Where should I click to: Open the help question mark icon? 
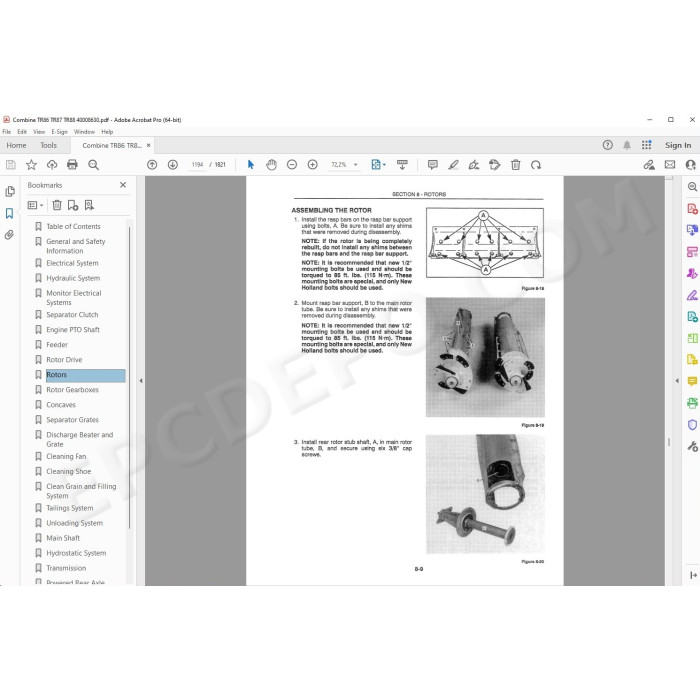(x=608, y=145)
